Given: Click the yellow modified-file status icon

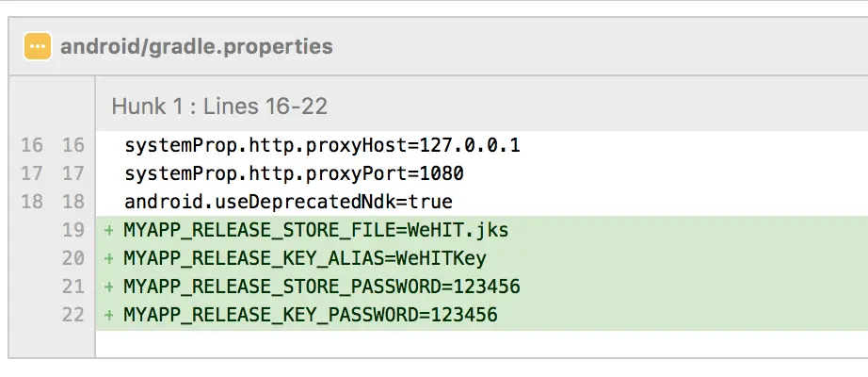Looking at the screenshot, I should (38, 46).
